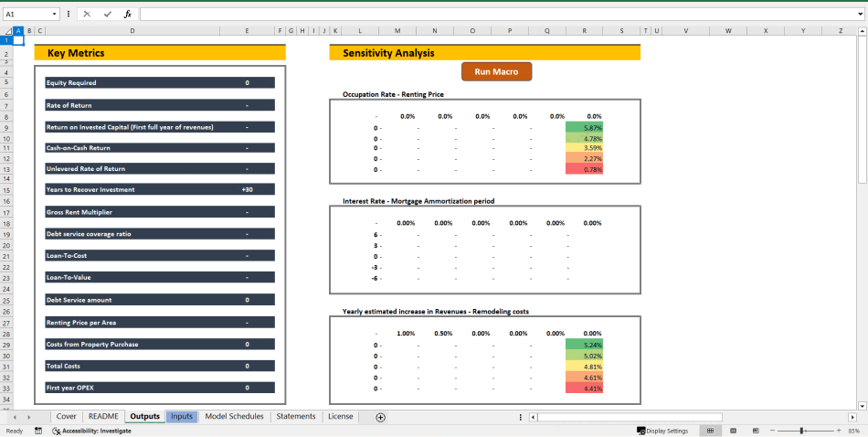Click the red 4.41% cell

pos(585,389)
